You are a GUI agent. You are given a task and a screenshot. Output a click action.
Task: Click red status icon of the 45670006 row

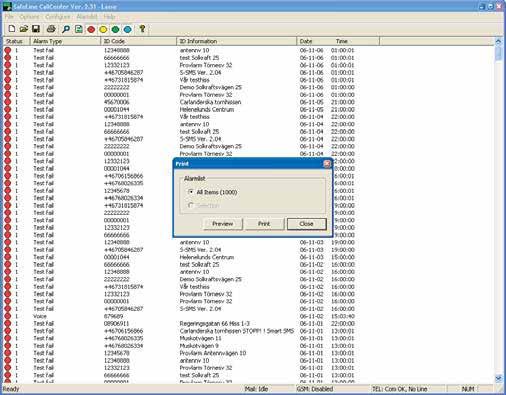pos(8,102)
